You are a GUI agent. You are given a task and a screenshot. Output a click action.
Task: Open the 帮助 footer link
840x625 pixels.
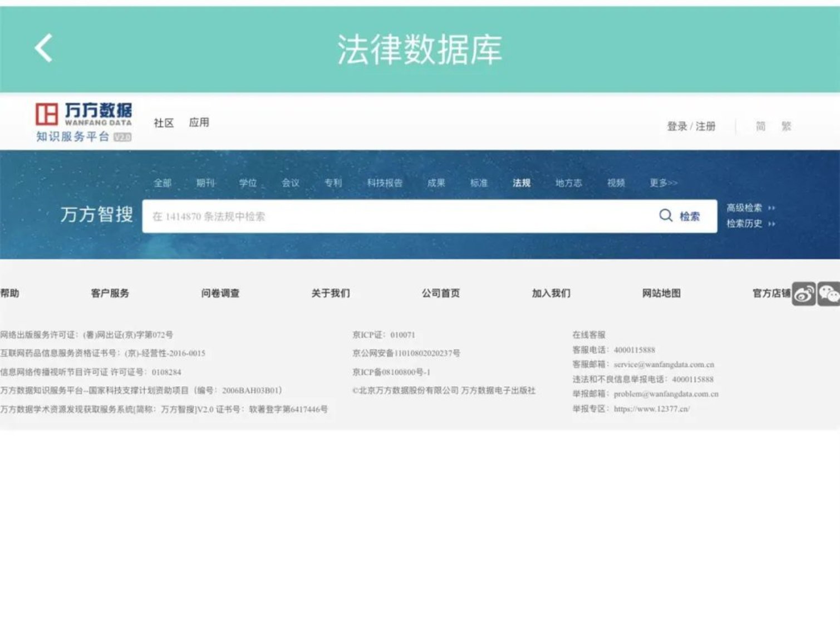coord(9,293)
